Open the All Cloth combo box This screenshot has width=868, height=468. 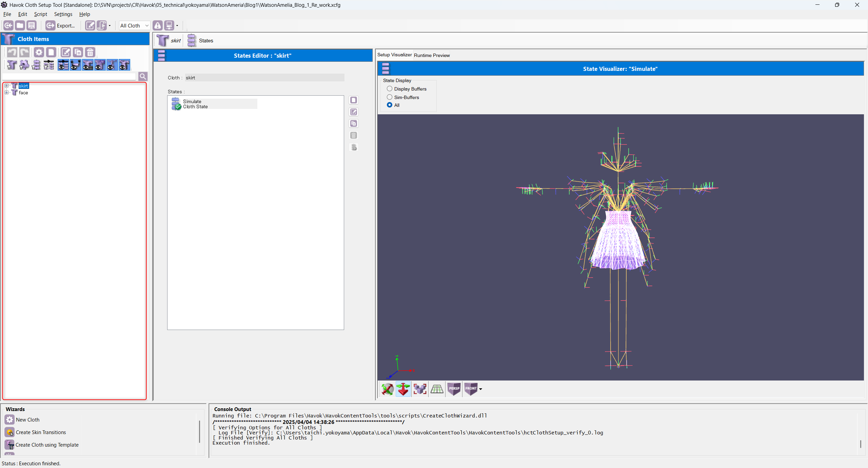pos(134,25)
